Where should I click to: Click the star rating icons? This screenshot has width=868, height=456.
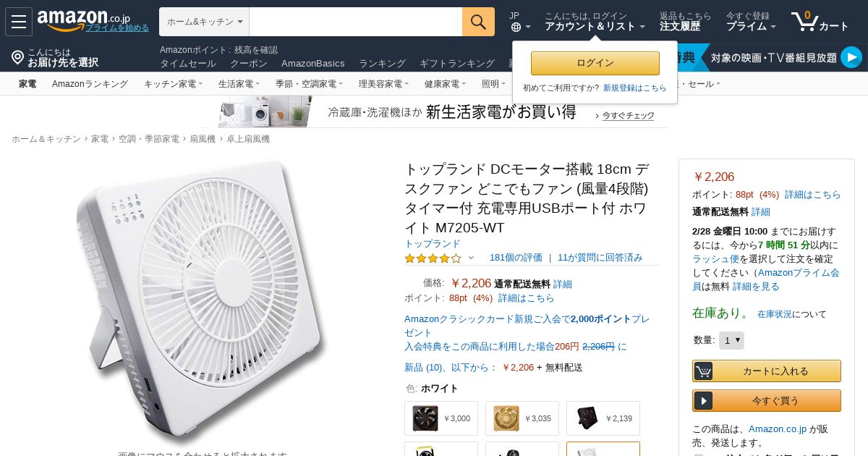(433, 258)
